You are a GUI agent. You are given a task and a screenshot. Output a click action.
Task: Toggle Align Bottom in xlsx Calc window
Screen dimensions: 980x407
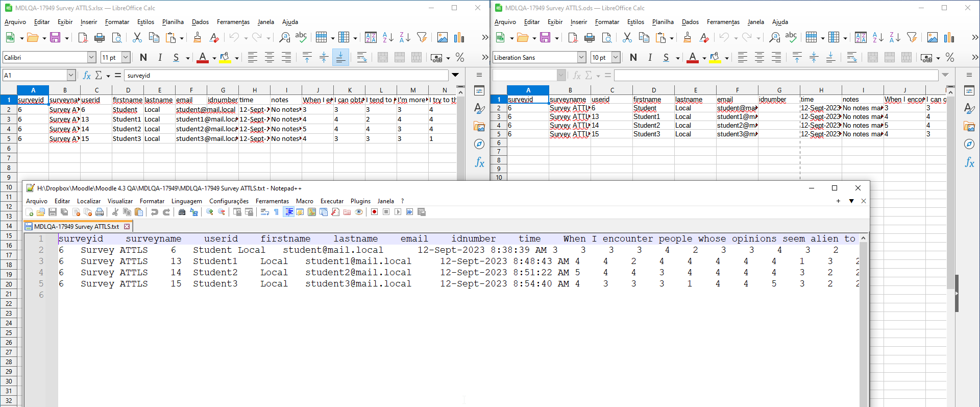click(x=340, y=57)
